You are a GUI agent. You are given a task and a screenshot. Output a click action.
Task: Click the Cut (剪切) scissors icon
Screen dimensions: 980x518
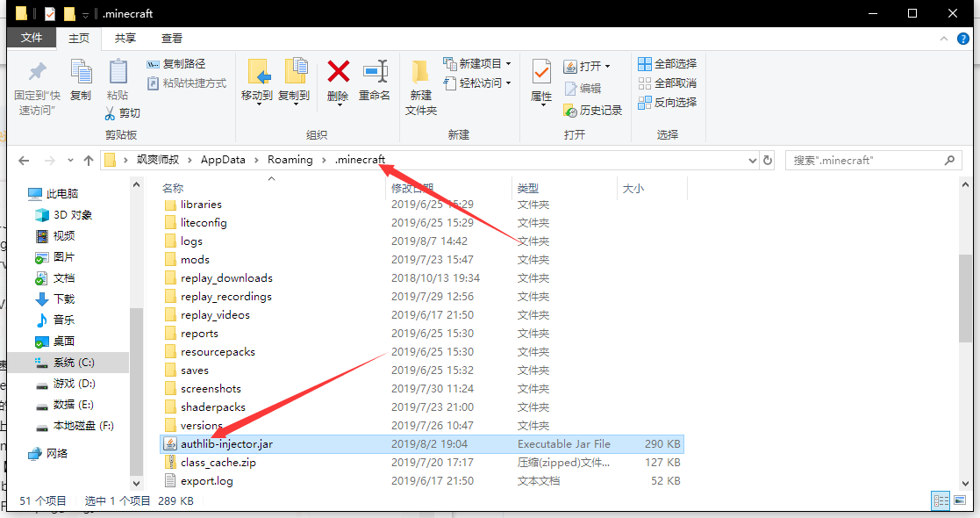point(111,113)
